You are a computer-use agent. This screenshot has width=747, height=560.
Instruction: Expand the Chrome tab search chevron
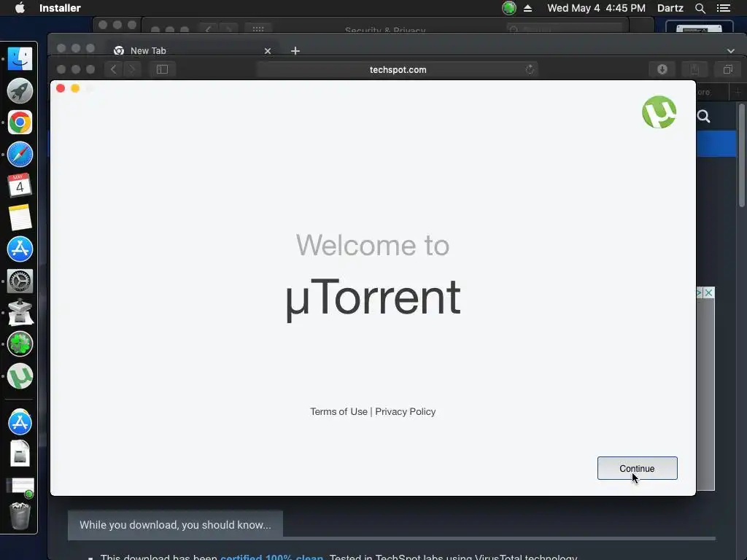pos(731,51)
